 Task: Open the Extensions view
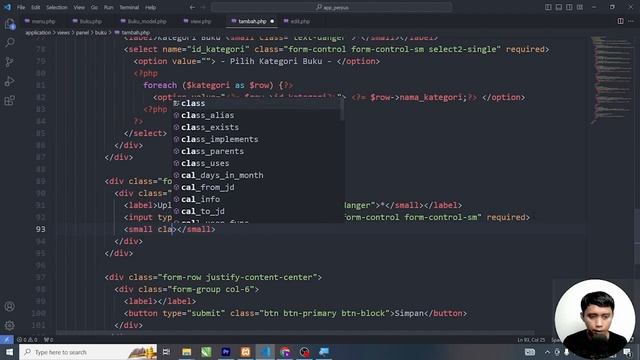coord(10,100)
